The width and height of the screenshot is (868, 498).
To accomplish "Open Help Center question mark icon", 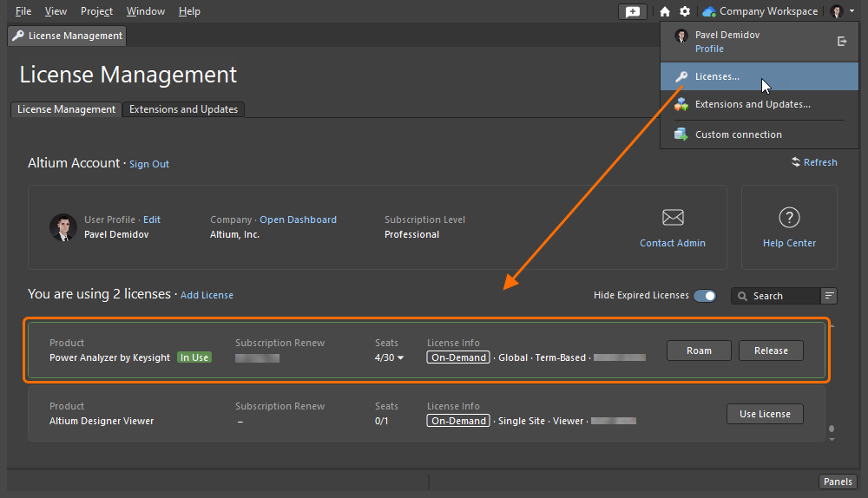I will tap(789, 218).
